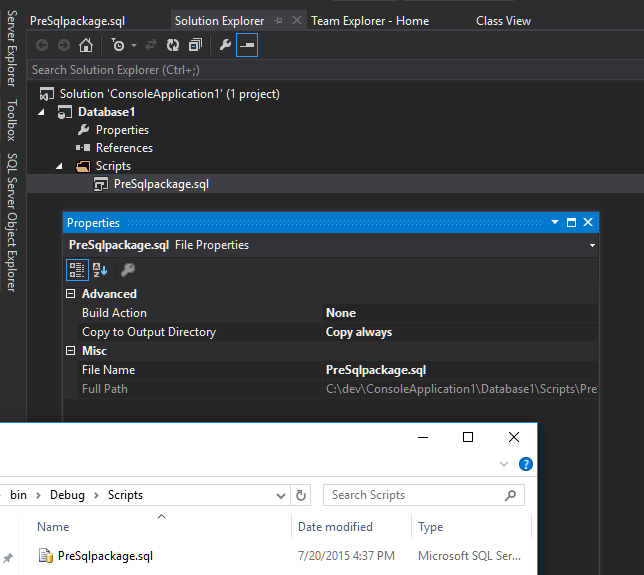Toggle the Categorized view in Properties

pos(77,269)
